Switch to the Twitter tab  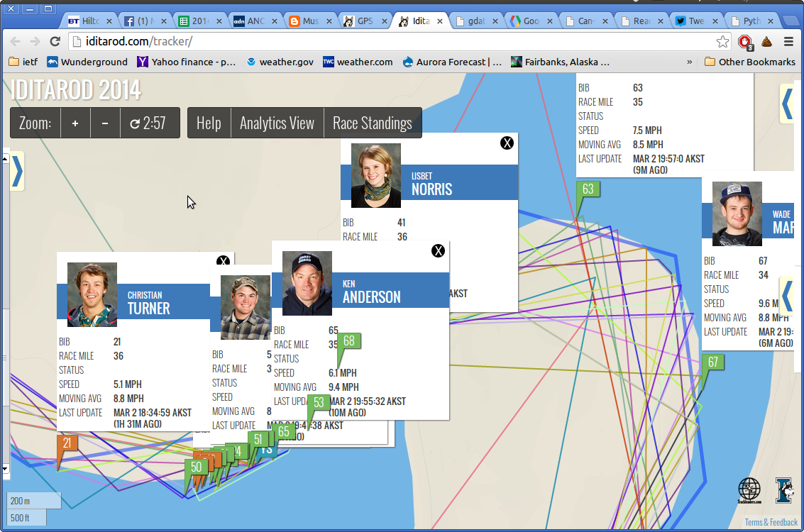[696, 21]
